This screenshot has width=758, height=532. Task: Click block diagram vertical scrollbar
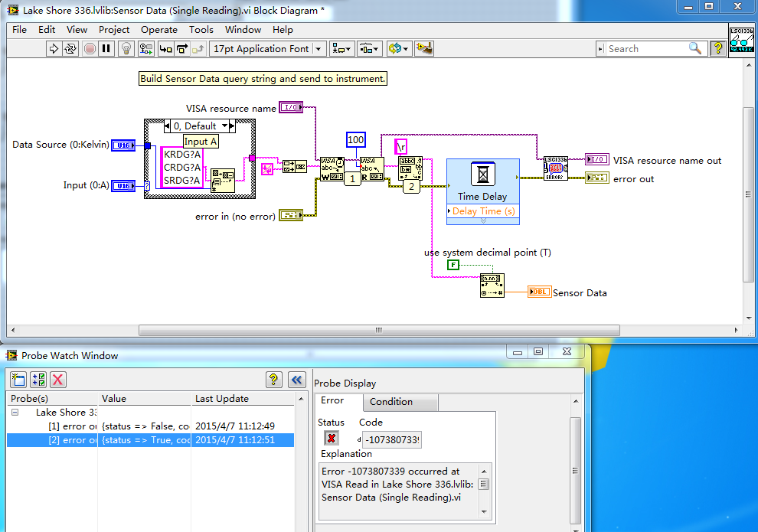(748, 194)
